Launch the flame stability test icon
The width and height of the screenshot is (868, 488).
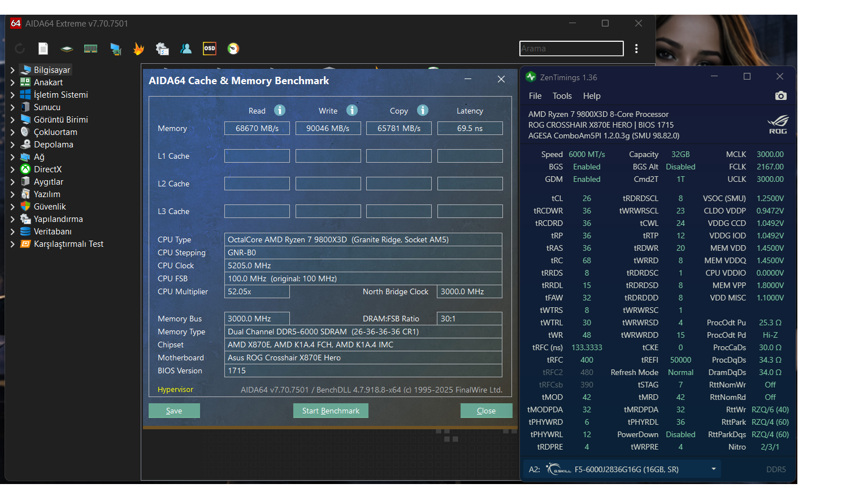[x=138, y=49]
